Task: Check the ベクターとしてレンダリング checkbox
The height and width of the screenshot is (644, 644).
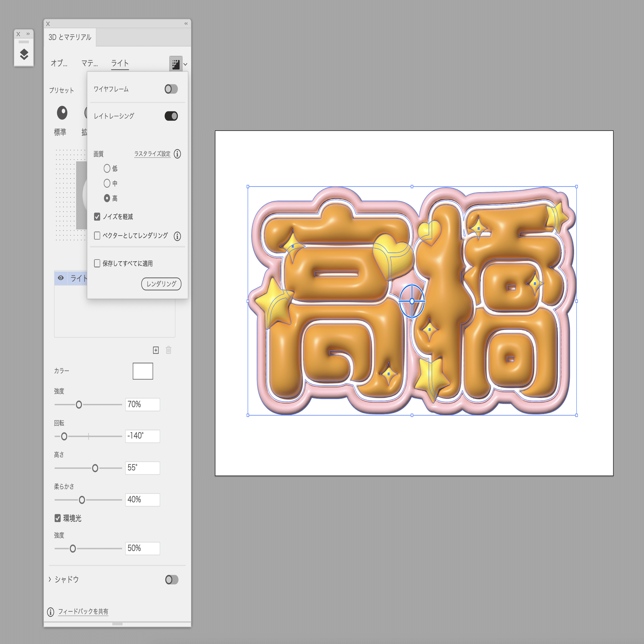Action: click(97, 236)
